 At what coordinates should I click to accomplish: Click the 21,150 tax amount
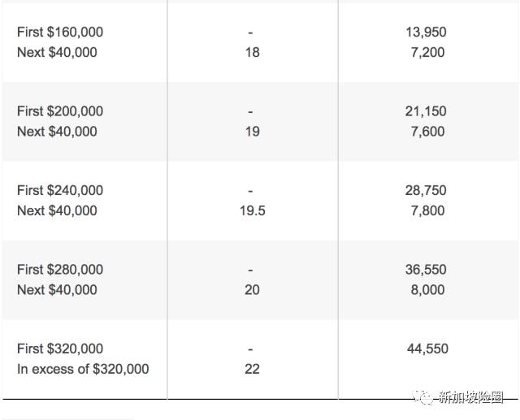click(x=426, y=111)
